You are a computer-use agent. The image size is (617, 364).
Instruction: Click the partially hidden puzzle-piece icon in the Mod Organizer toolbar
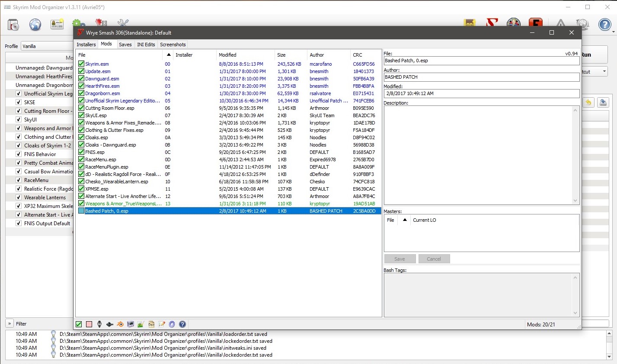[101, 22]
